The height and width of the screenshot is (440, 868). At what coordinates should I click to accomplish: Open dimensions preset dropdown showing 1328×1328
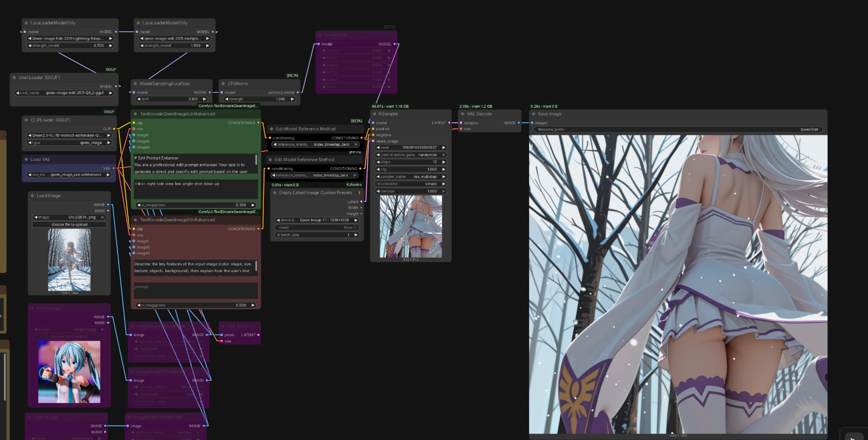click(317, 220)
